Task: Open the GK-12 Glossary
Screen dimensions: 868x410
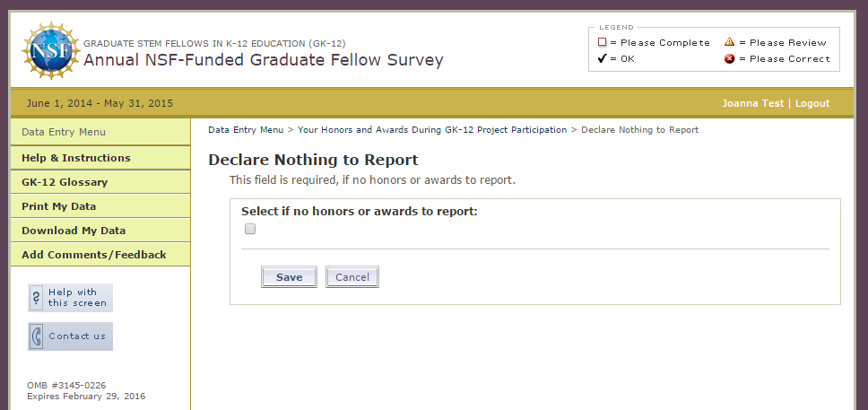Action: click(100, 182)
